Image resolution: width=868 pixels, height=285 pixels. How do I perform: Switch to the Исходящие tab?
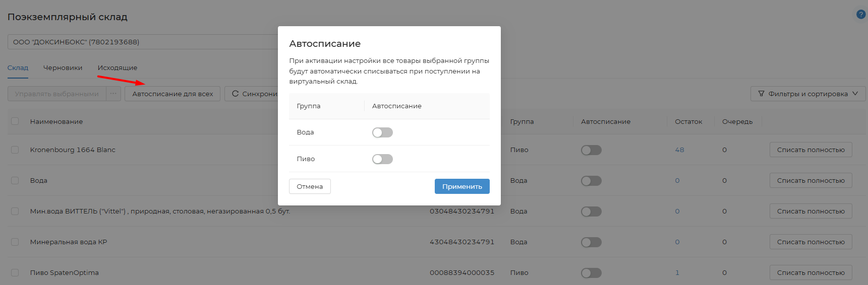click(x=118, y=67)
